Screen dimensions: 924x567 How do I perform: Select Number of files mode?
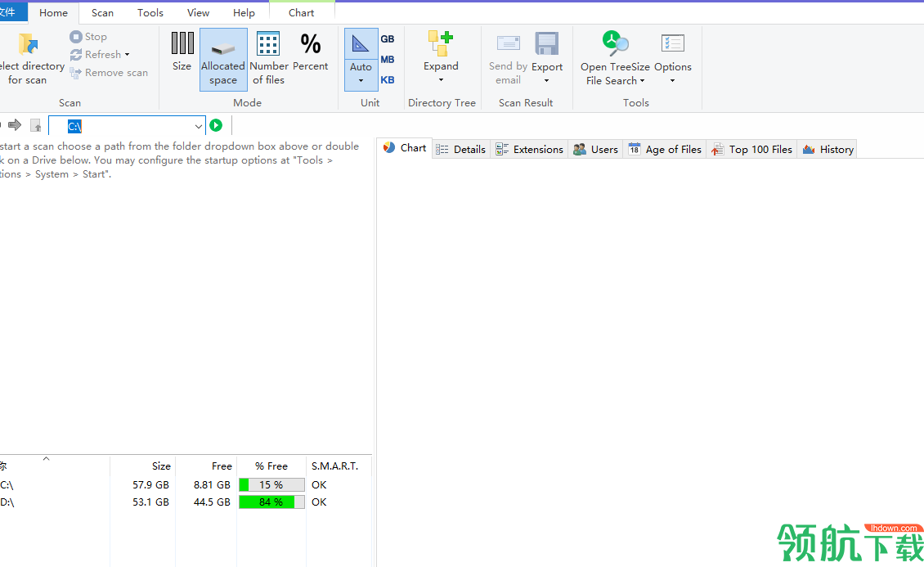269,59
